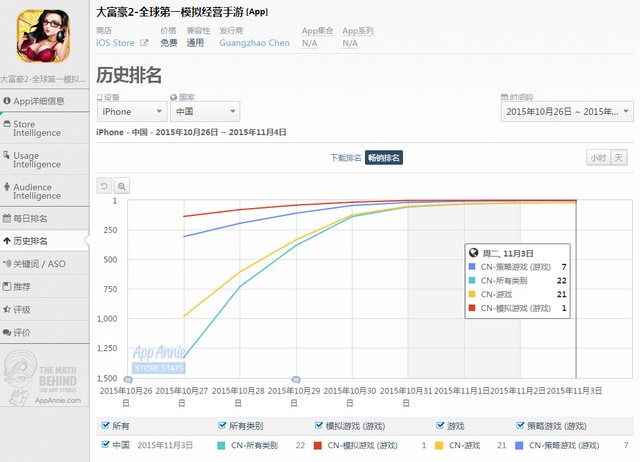
Task: Open 关键词 / ASO sidebar item
Action: tap(44, 264)
